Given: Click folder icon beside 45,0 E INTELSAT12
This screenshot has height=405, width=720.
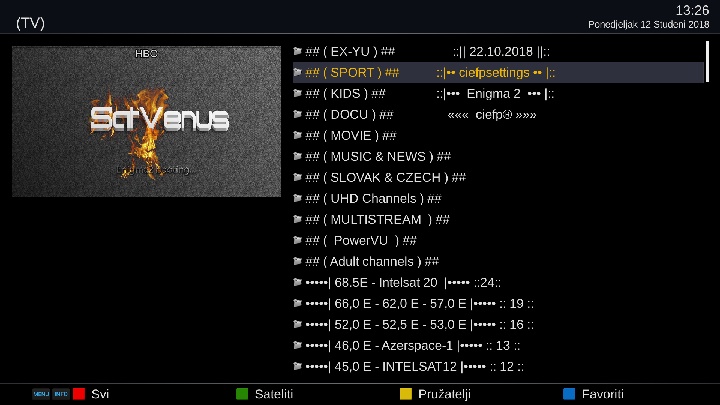Looking at the screenshot, I should (298, 366).
